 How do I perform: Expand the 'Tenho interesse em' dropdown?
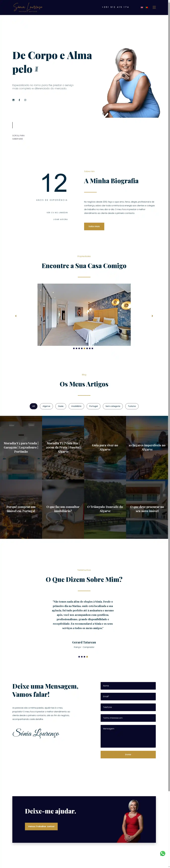pos(128,718)
